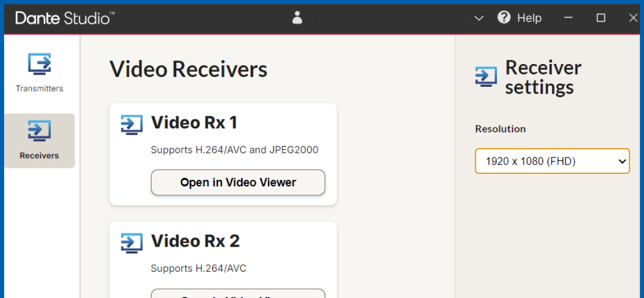Click the Video Rx 2 receiver icon
This screenshot has height=298, width=644.
click(x=132, y=242)
